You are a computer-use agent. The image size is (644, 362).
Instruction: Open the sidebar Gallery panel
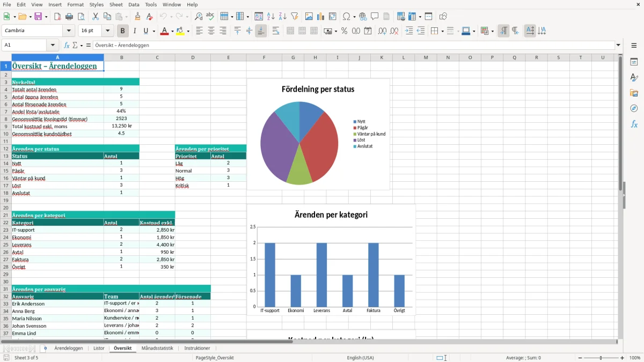click(634, 93)
